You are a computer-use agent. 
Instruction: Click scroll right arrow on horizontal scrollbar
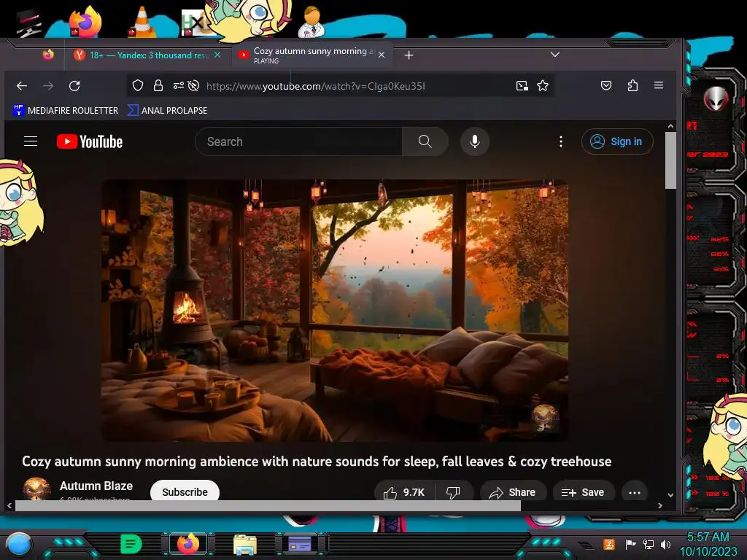(x=659, y=506)
